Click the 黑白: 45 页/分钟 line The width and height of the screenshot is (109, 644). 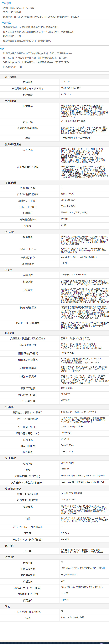[12, 12]
